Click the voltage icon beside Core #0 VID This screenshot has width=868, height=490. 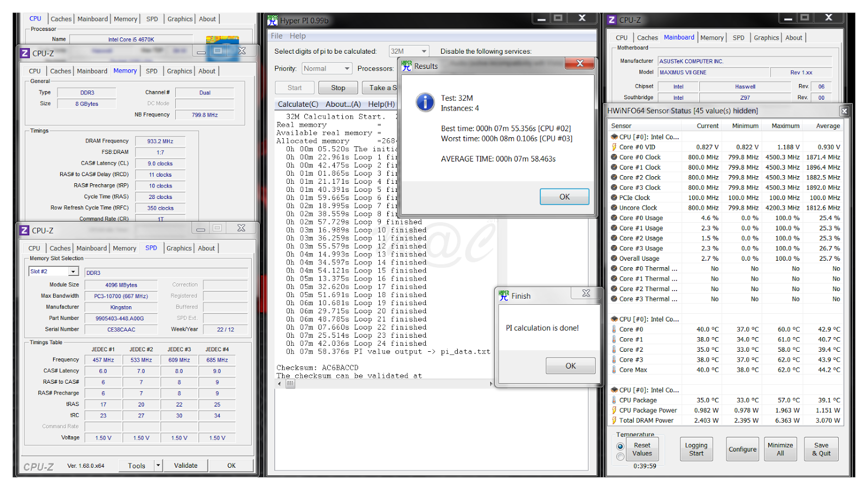tap(614, 147)
